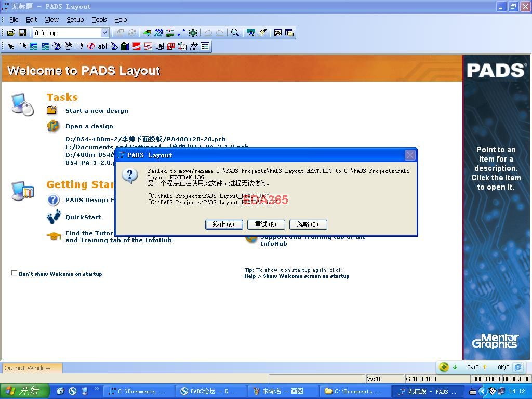This screenshot has height=399, width=532.
Task: Click the Open file folder icon
Action: click(11, 33)
